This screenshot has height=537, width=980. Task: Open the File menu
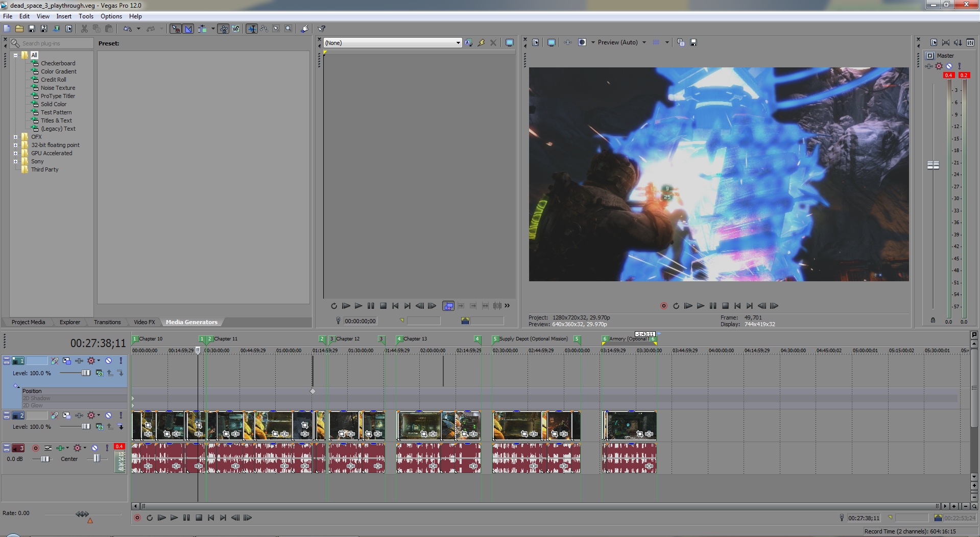(x=8, y=16)
